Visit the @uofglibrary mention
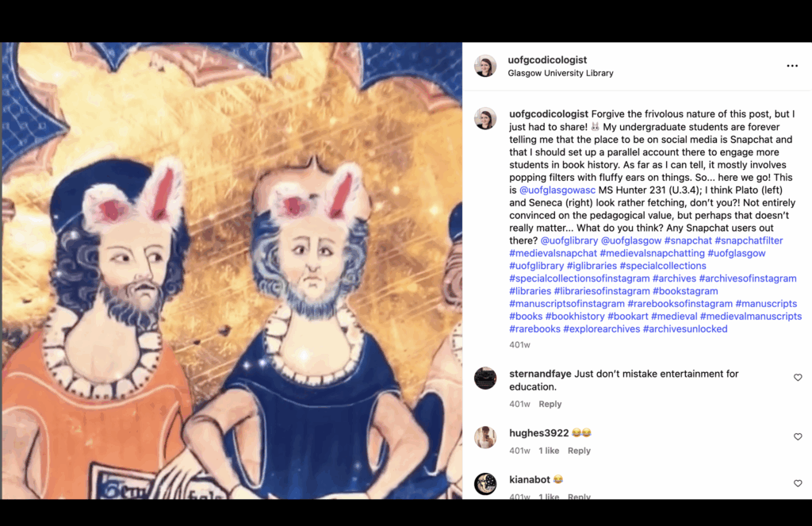This screenshot has height=526, width=812. [569, 240]
